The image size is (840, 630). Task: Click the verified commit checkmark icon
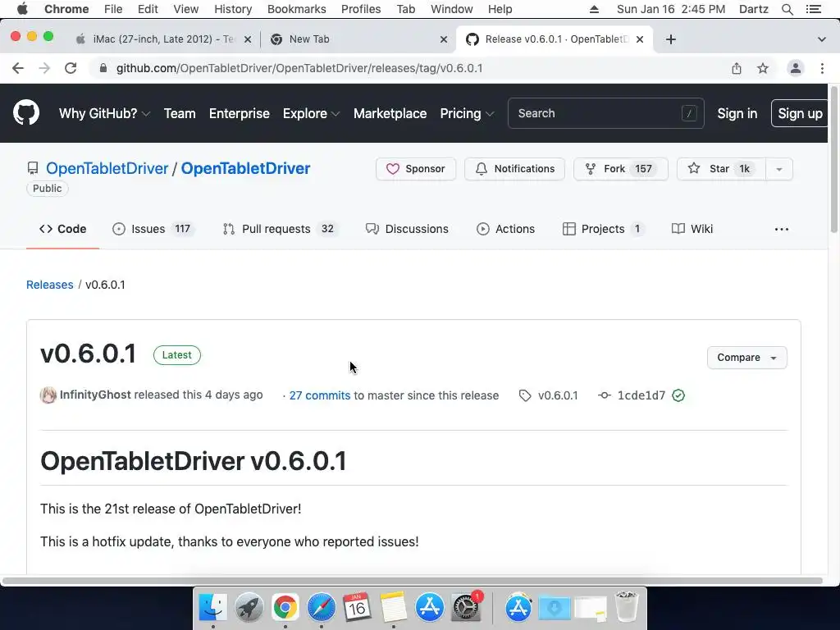point(678,395)
